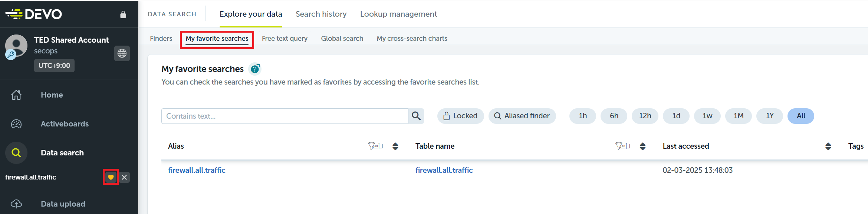Click the lock icon in sidebar header
868x214 pixels.
pos(123,14)
